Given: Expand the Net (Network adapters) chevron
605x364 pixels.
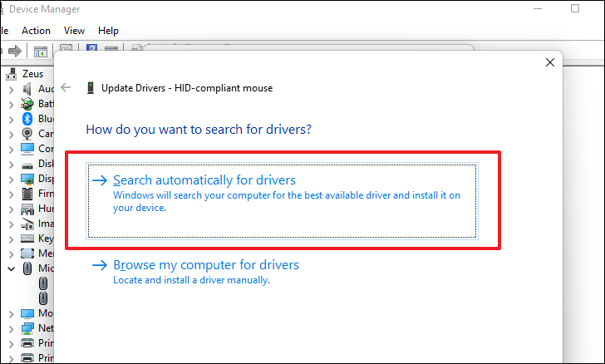Looking at the screenshot, I should pyautogui.click(x=11, y=329).
